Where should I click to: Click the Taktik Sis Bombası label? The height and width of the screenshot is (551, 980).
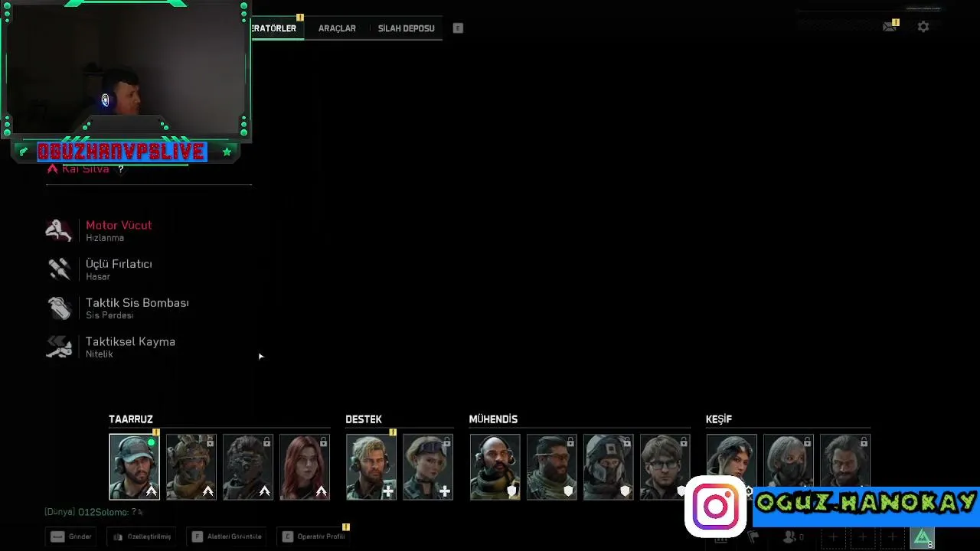(x=137, y=303)
